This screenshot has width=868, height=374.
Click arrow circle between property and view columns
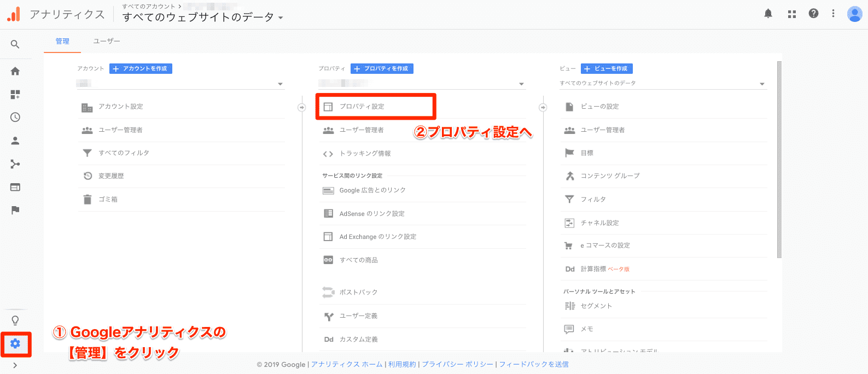[543, 107]
